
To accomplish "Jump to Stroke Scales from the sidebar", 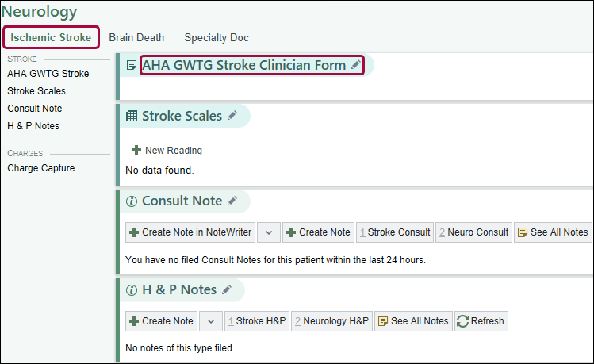I will click(36, 91).
